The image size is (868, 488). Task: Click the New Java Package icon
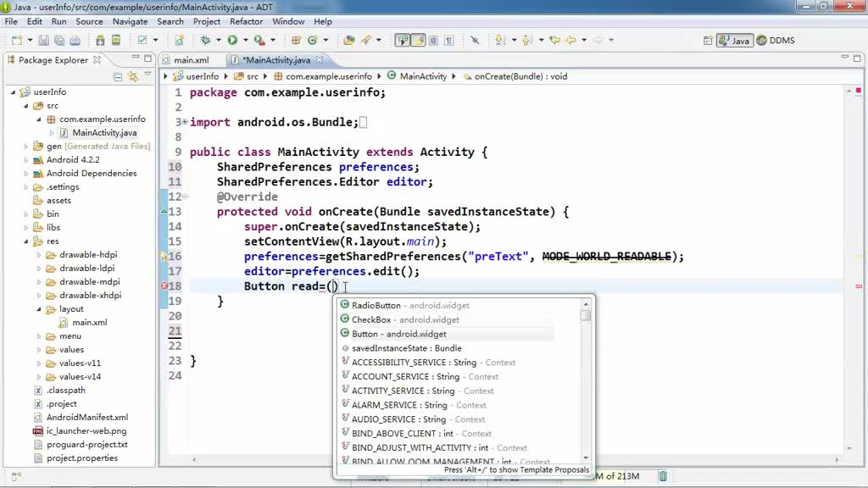coord(296,41)
